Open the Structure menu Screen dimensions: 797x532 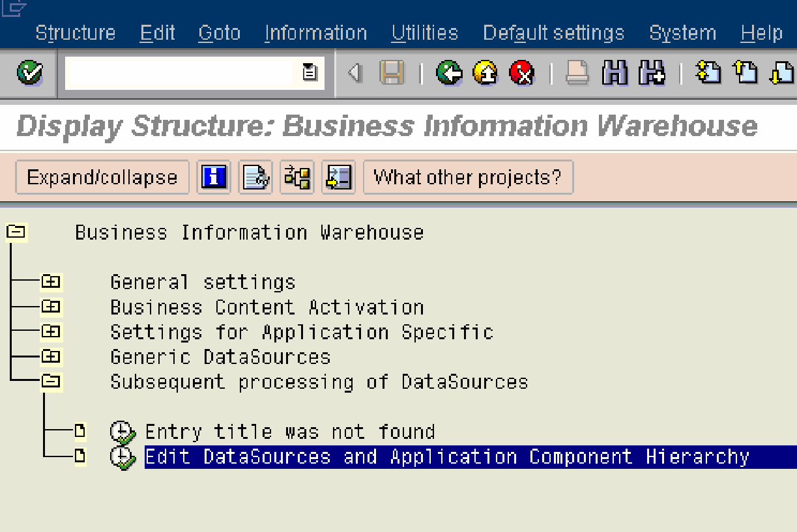coord(75,33)
